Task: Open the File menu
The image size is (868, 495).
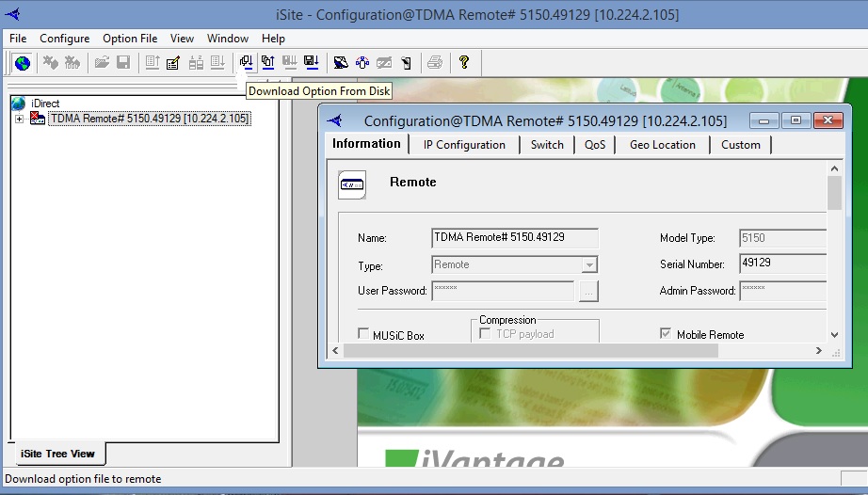Action: 18,39
